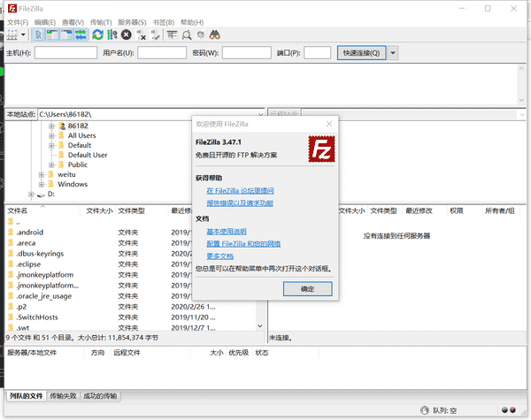Screen dimensions: 531x420
Task: Toggle synchronized browsing icon
Action: 201,34
